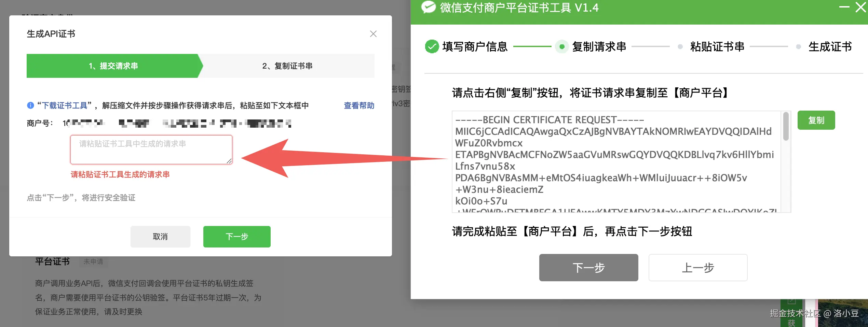Screen dimensions: 868x327
Task: Click the blue info icon beside 下载证书工具
Action: click(x=30, y=105)
